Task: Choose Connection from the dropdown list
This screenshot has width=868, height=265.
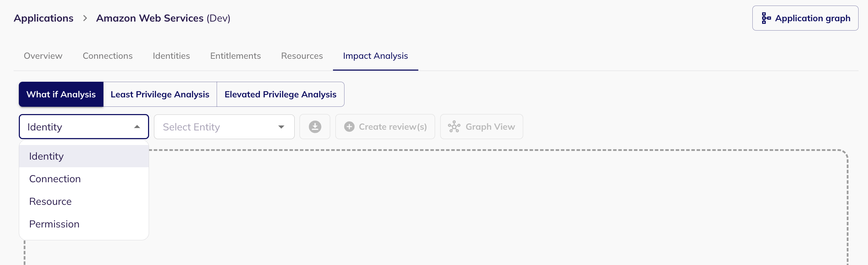Action: pos(55,179)
